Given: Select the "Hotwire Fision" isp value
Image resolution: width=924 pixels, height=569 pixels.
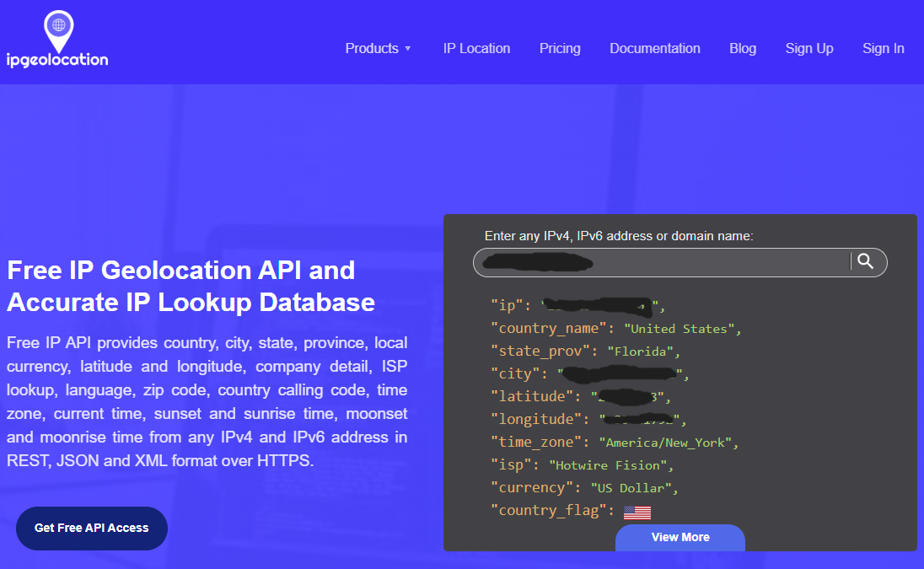Looking at the screenshot, I should coord(610,465).
